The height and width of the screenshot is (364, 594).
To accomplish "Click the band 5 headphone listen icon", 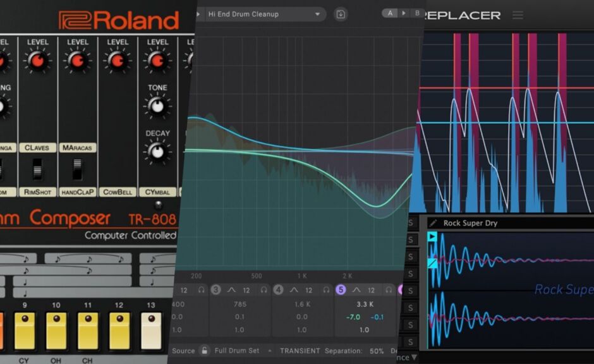I will (x=389, y=290).
